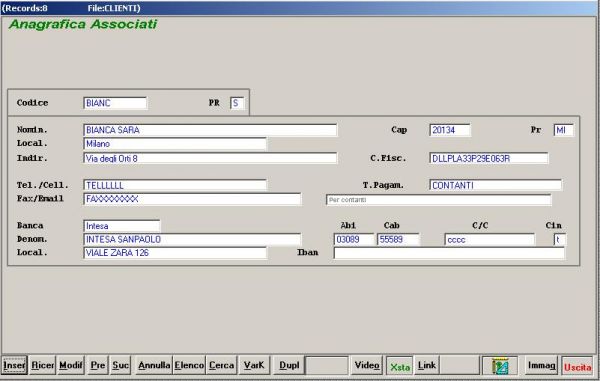Click the PR field containing S
This screenshot has height=381, width=600.
point(237,103)
